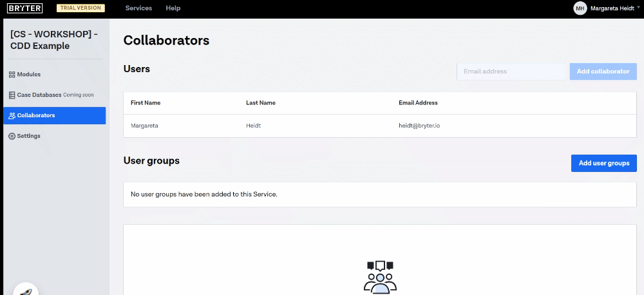Click the Add collaborator button

(603, 71)
